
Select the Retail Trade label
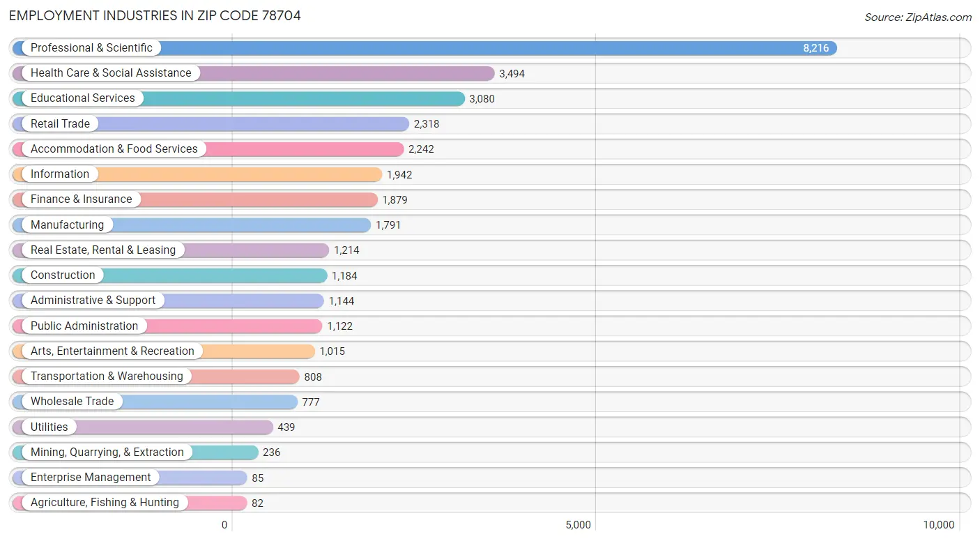pos(60,123)
